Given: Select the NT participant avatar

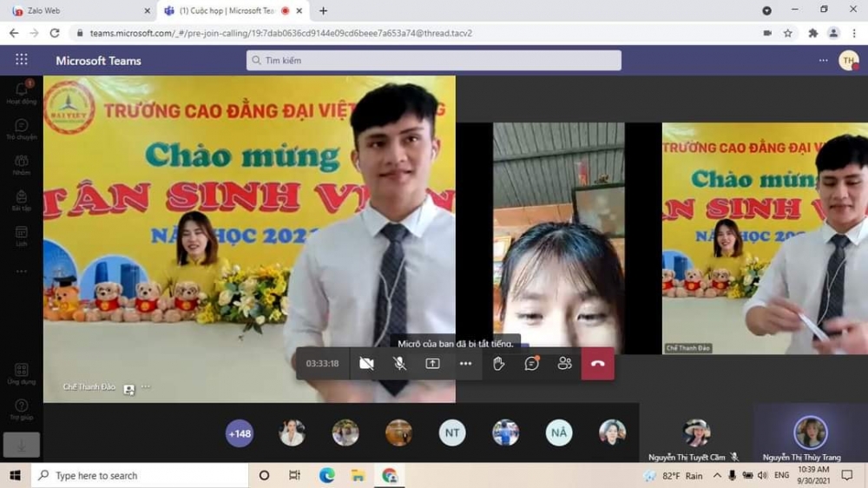Looking at the screenshot, I should pos(451,433).
